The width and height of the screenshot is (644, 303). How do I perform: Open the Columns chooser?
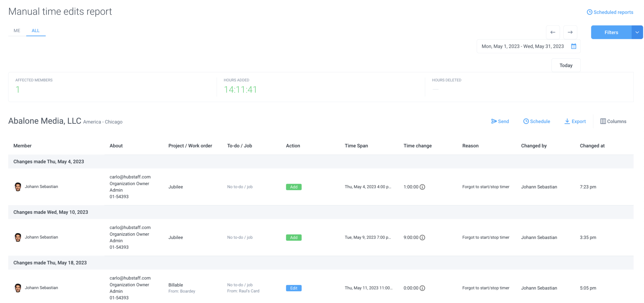pos(613,121)
